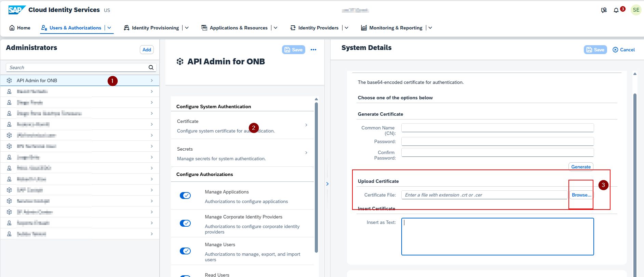
Task: Open the notifications bell
Action: pyautogui.click(x=616, y=10)
